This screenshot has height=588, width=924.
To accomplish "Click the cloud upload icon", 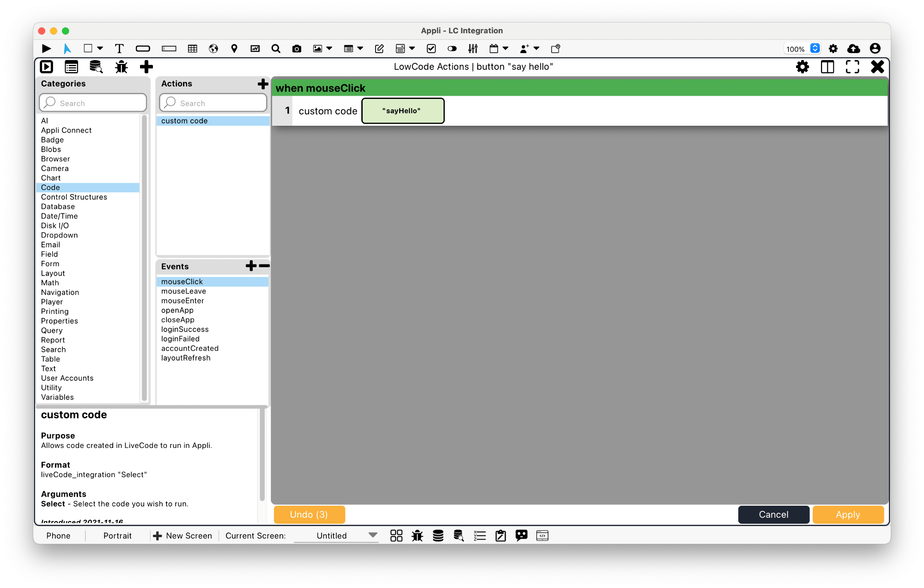I will point(853,49).
